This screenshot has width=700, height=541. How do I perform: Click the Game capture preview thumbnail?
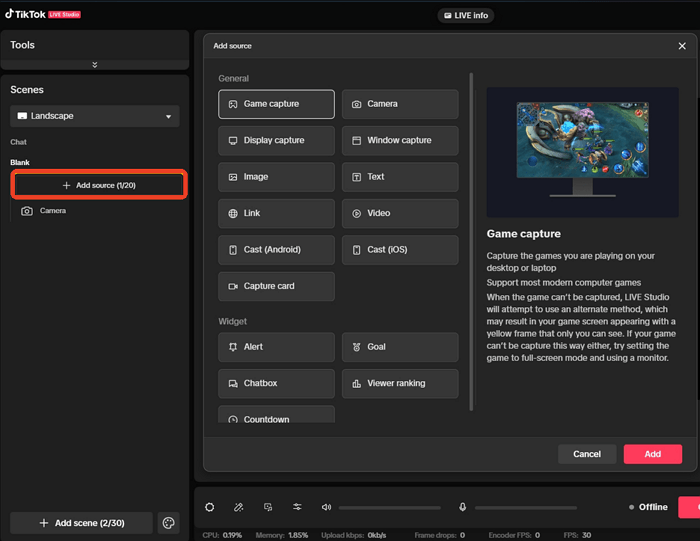click(583, 152)
